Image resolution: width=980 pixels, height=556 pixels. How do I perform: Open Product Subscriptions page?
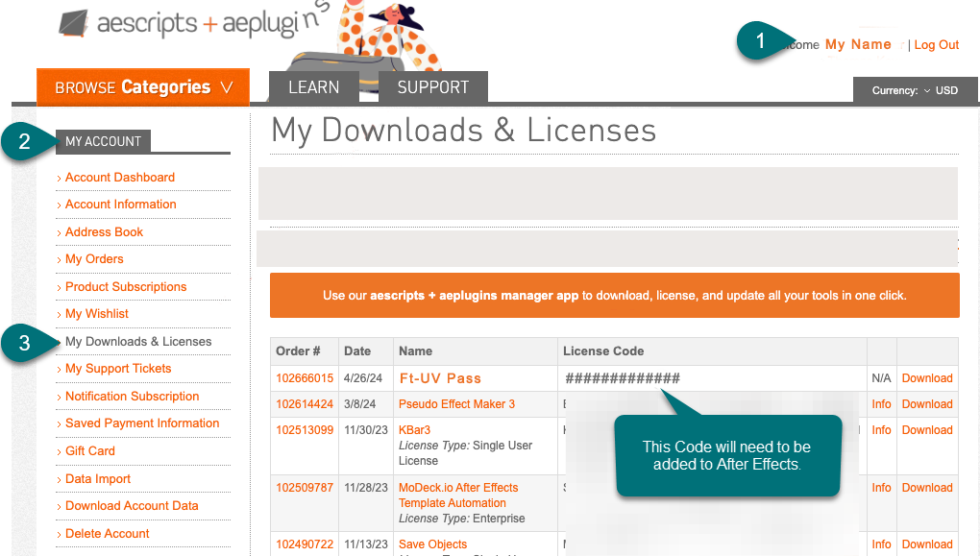tap(126, 287)
